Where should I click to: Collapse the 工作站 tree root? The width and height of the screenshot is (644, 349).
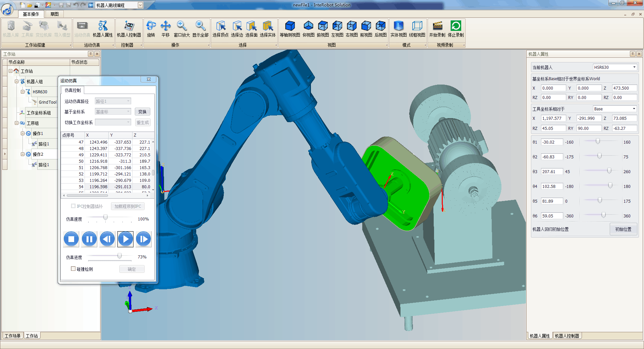click(10, 71)
